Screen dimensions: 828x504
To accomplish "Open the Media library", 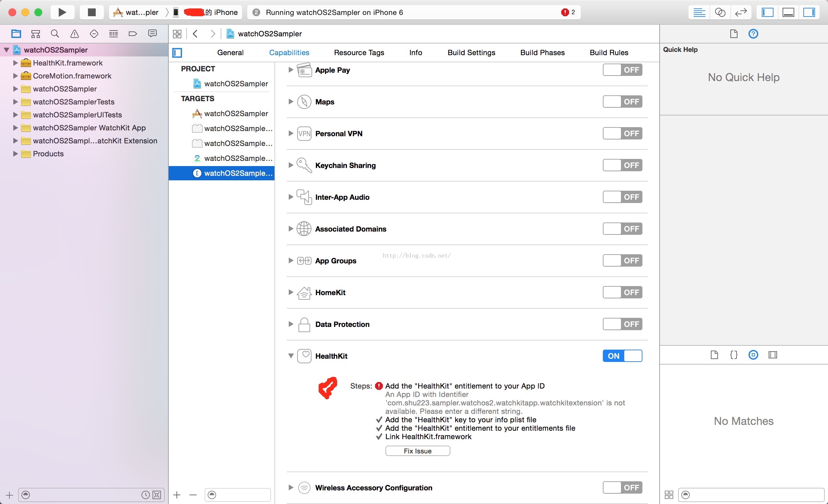I will click(773, 355).
